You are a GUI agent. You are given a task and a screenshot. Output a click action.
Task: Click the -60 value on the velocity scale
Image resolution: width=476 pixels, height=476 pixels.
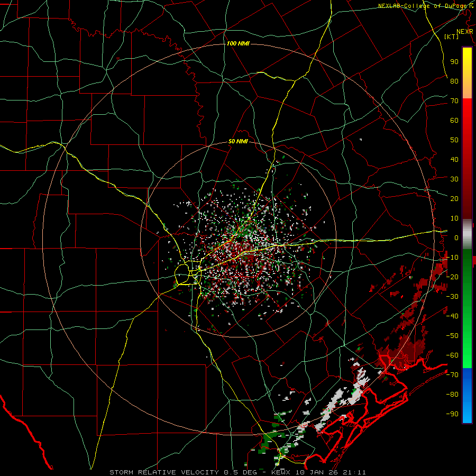[x=452, y=355]
